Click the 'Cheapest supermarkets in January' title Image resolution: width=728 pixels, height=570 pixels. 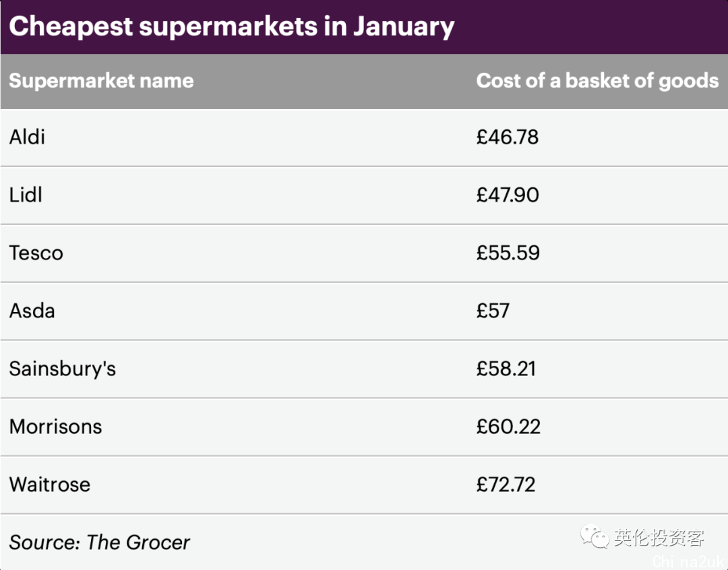232,26
